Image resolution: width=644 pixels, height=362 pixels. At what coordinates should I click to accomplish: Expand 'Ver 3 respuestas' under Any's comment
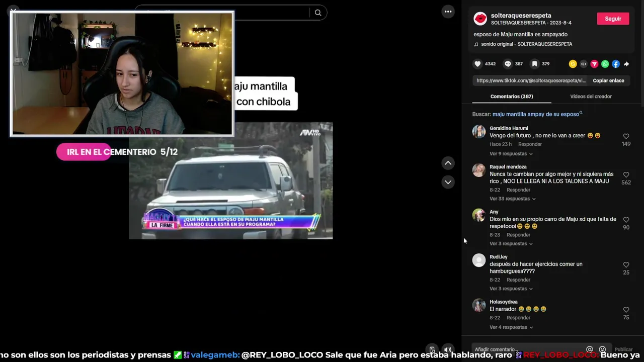coord(511,244)
